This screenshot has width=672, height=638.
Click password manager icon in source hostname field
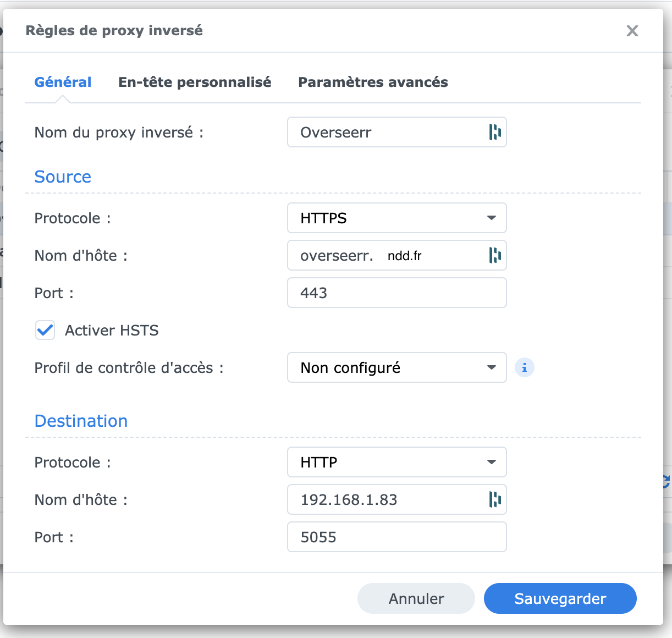coord(495,255)
